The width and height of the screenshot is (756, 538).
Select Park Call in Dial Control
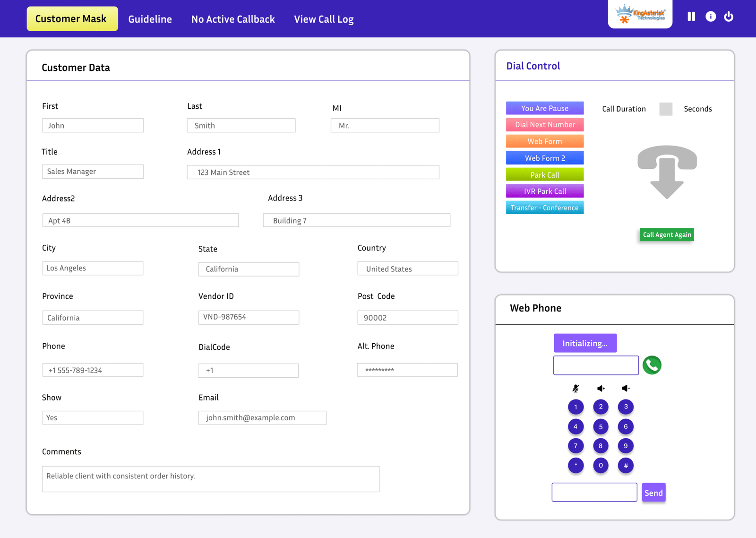point(544,174)
